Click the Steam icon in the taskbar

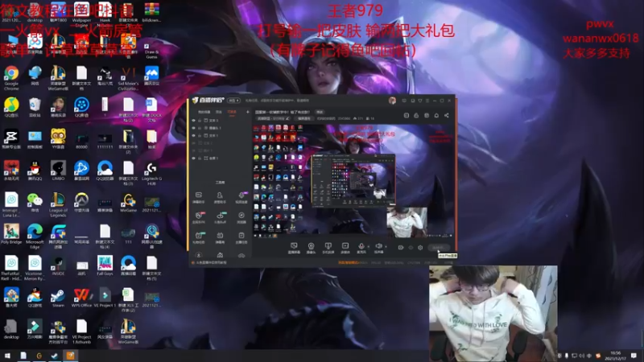55,356
